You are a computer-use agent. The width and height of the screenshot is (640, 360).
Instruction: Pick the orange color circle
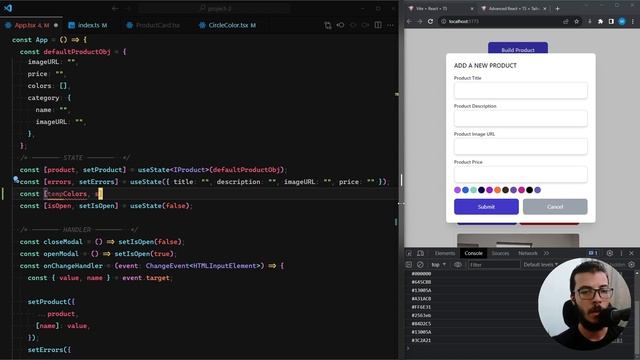497,190
